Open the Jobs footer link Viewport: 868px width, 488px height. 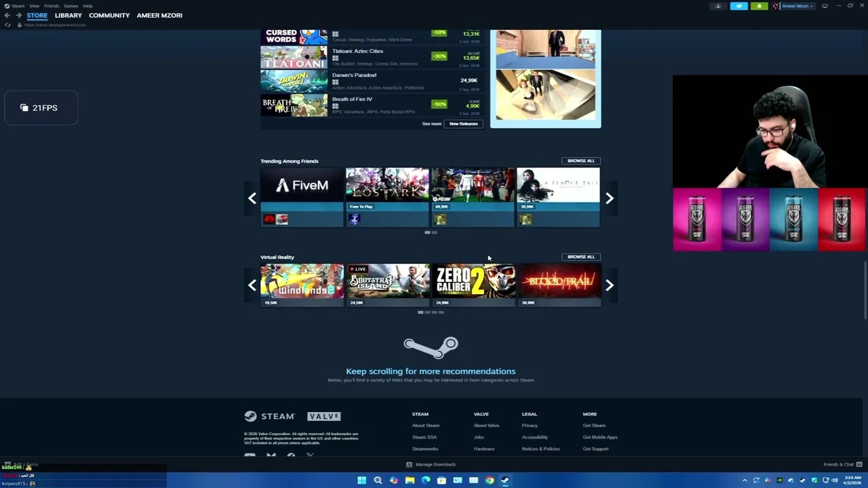click(x=479, y=437)
